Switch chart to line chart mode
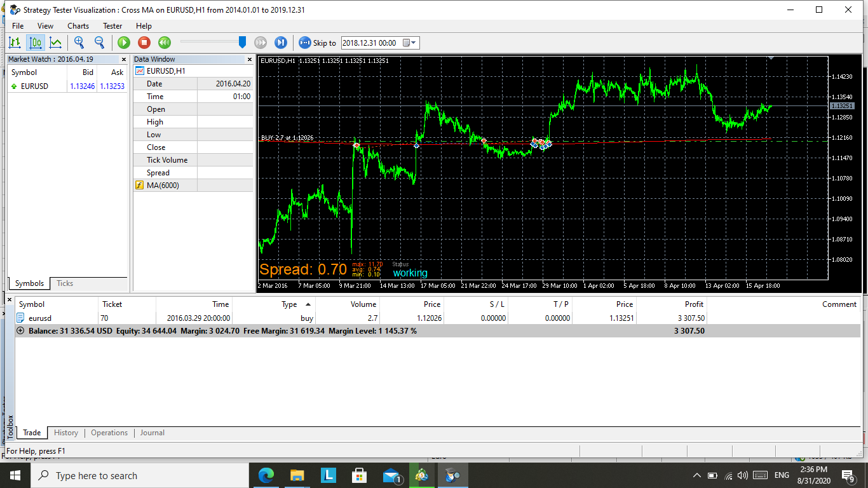Image resolution: width=868 pixels, height=488 pixels. tap(56, 43)
